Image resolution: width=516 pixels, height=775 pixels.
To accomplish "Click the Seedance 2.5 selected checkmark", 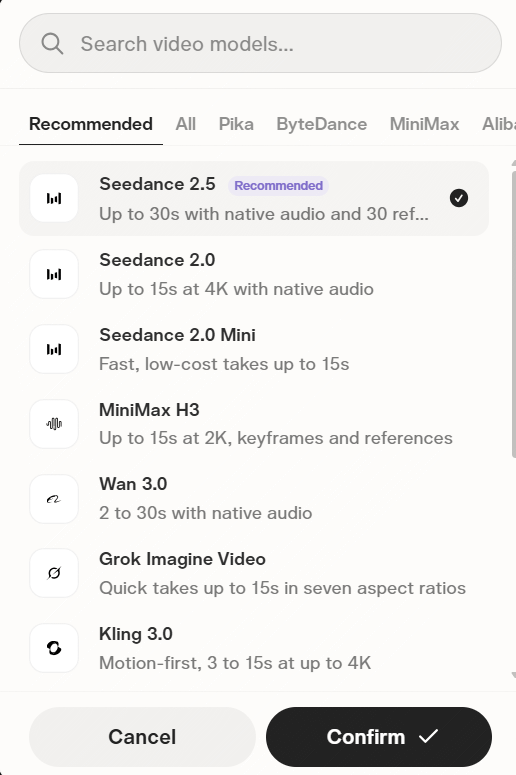I will click(459, 198).
